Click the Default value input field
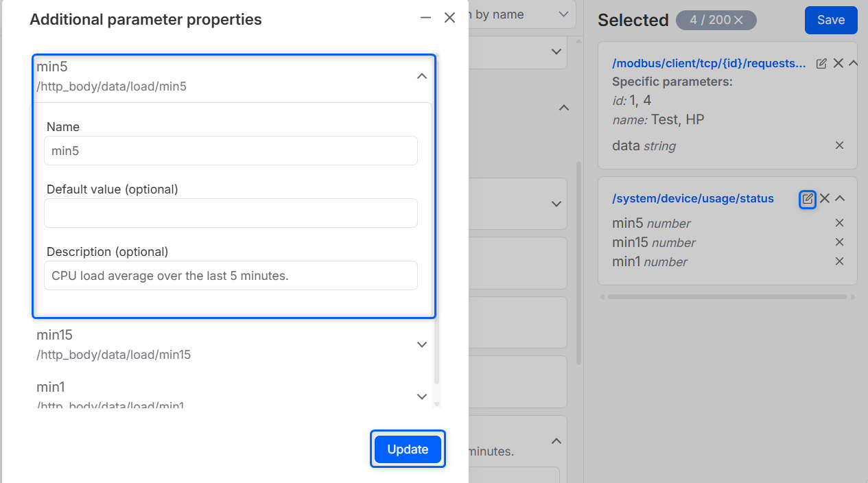This screenshot has width=868, height=483. (231, 213)
